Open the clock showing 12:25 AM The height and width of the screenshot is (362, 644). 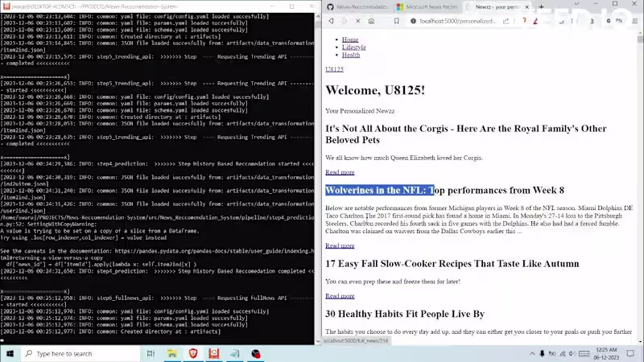pos(606,353)
